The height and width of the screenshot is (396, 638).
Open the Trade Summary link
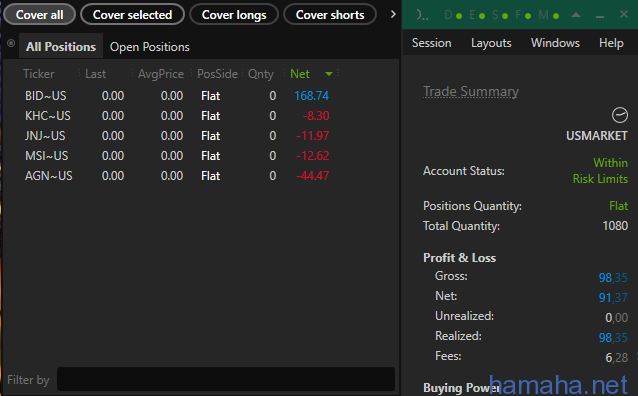[471, 92]
